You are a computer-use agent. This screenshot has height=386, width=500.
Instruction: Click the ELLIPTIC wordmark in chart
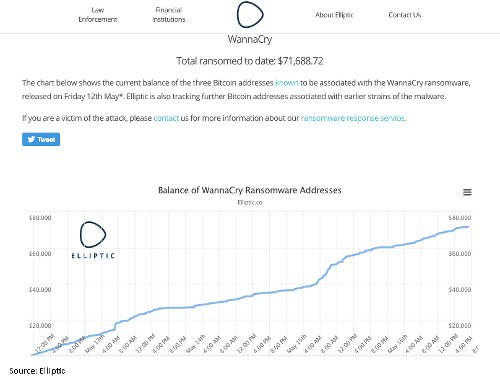coord(93,256)
